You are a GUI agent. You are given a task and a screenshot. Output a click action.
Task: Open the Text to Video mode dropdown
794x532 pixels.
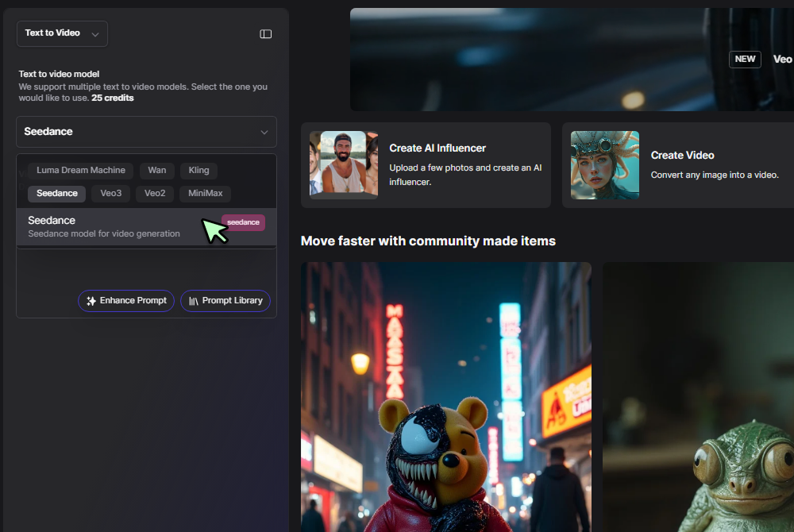tap(62, 33)
